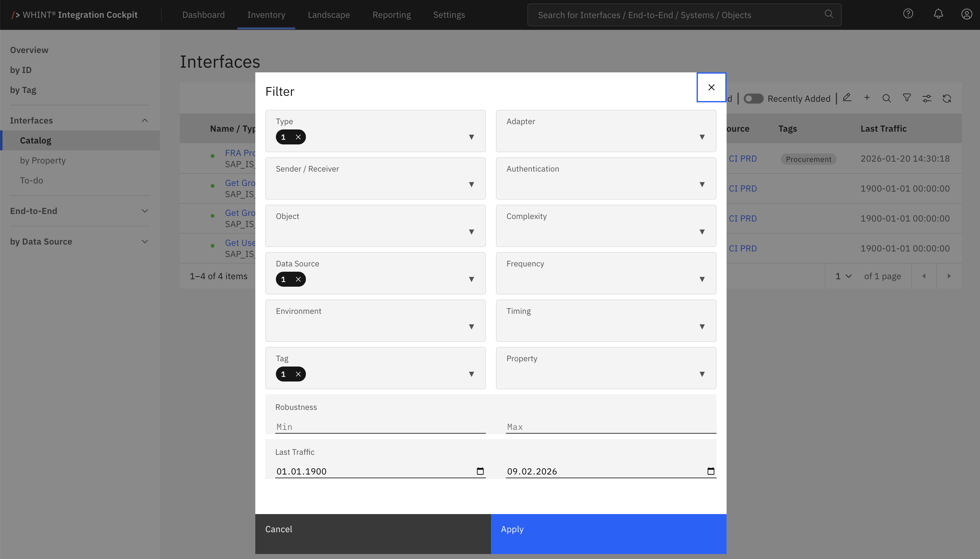980x559 pixels.
Task: Clear the Data Source filter chip
Action: click(x=298, y=279)
